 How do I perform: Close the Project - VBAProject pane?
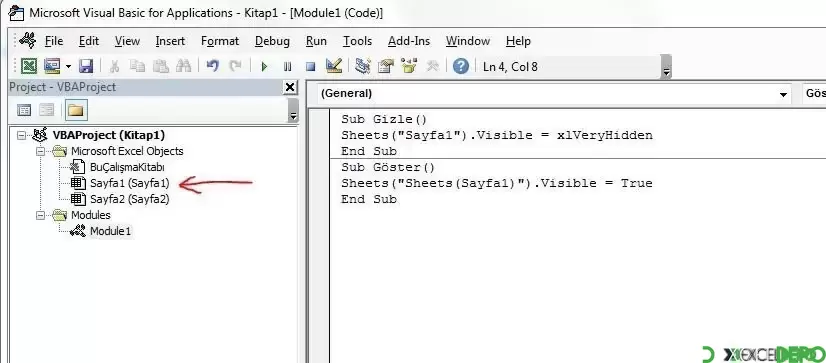[290, 87]
